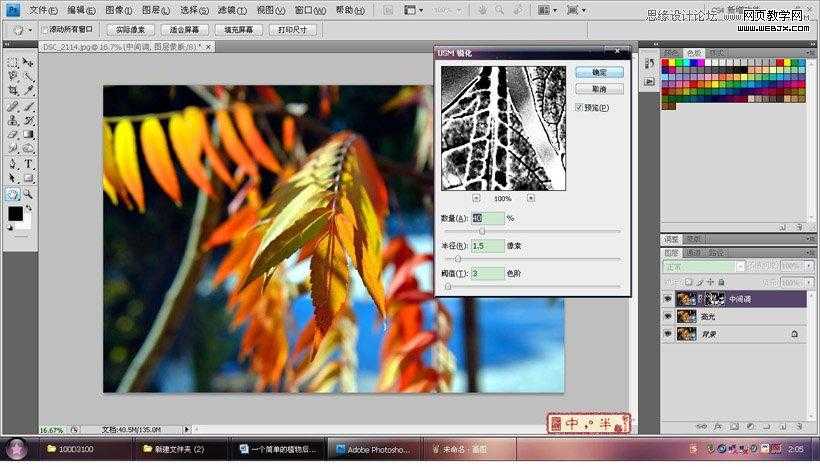
Task: Click the 半径 radius slider handle
Action: (458, 259)
